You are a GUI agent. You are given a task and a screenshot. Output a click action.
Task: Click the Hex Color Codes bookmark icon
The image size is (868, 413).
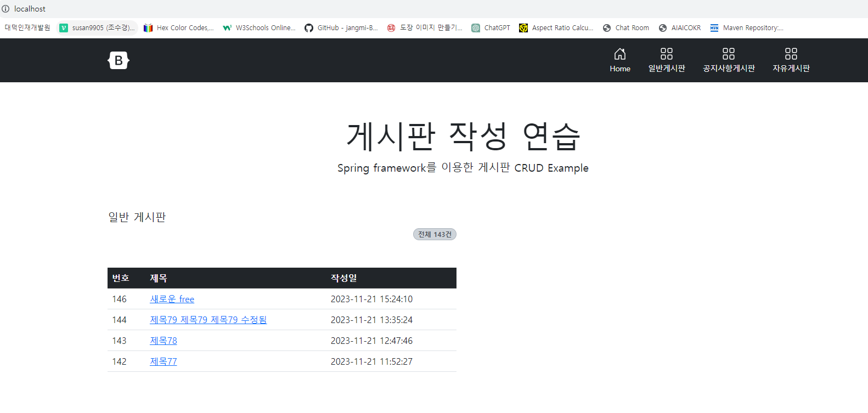[x=148, y=28]
